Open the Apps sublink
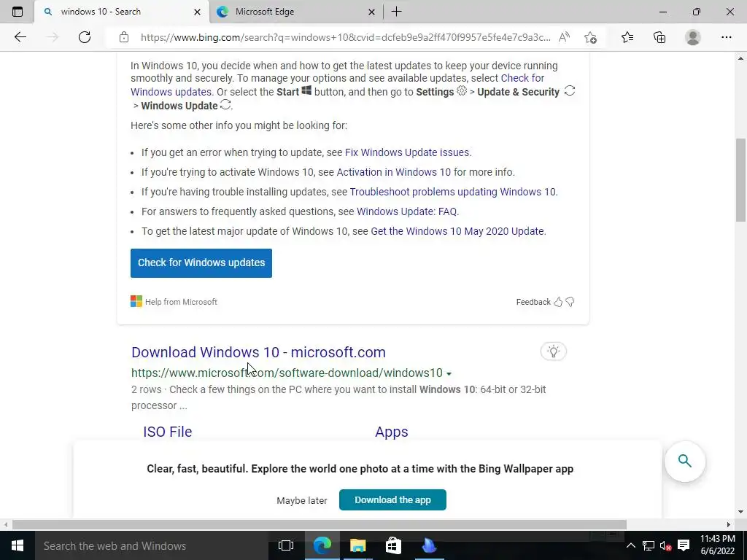Image resolution: width=747 pixels, height=560 pixels. [x=392, y=432]
